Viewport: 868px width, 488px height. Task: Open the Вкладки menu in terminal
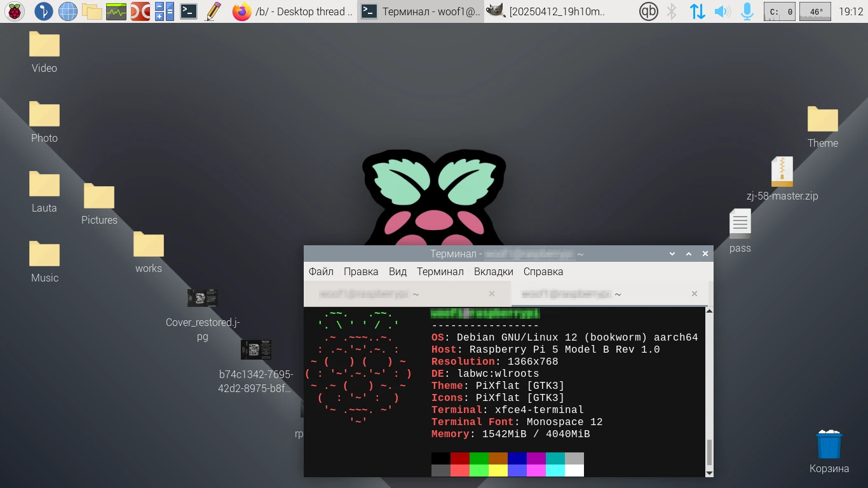click(494, 271)
